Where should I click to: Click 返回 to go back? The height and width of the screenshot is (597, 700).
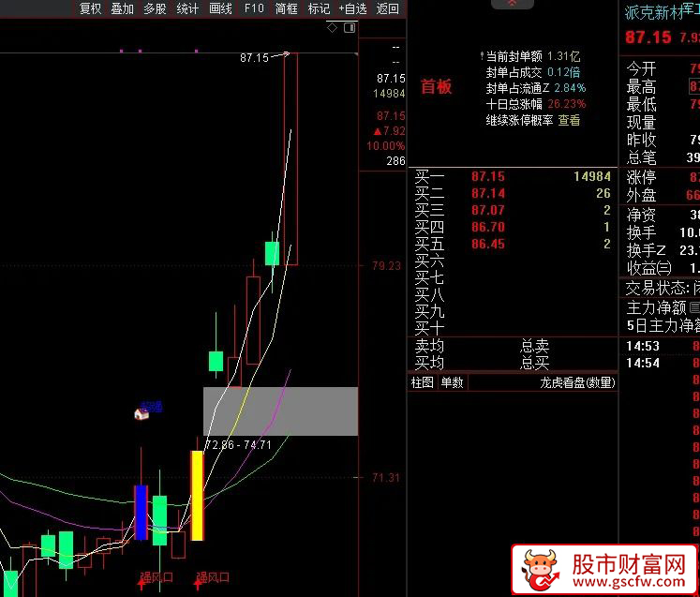[x=387, y=8]
